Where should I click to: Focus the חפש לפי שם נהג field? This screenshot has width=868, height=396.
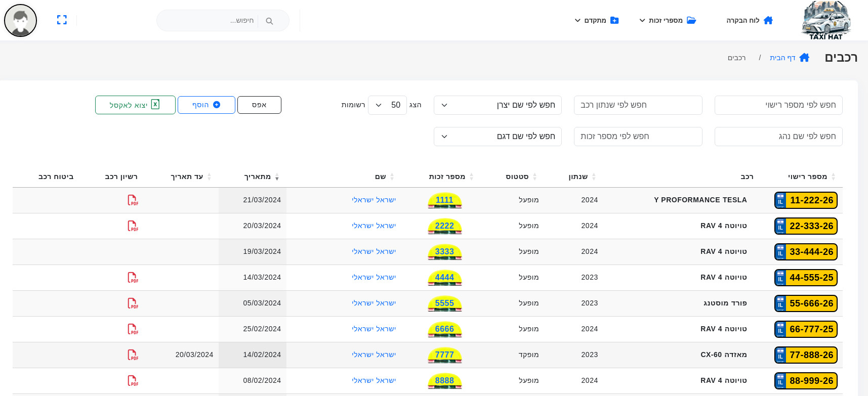tap(778, 137)
